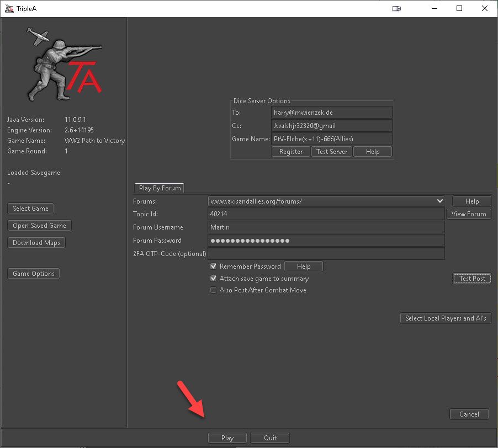Click the Quit button
The height and width of the screenshot is (448, 498).
(270, 438)
